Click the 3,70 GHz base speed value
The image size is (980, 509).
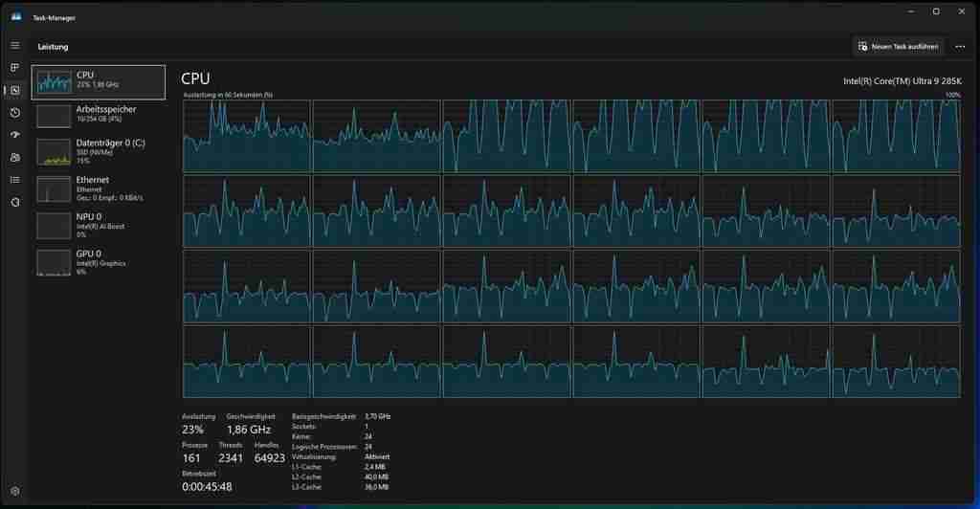point(377,416)
